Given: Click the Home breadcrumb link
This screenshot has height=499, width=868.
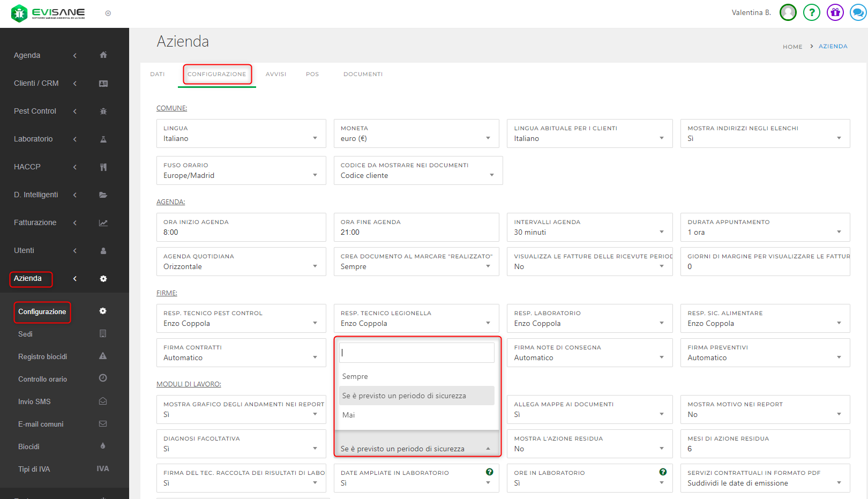Looking at the screenshot, I should point(792,47).
